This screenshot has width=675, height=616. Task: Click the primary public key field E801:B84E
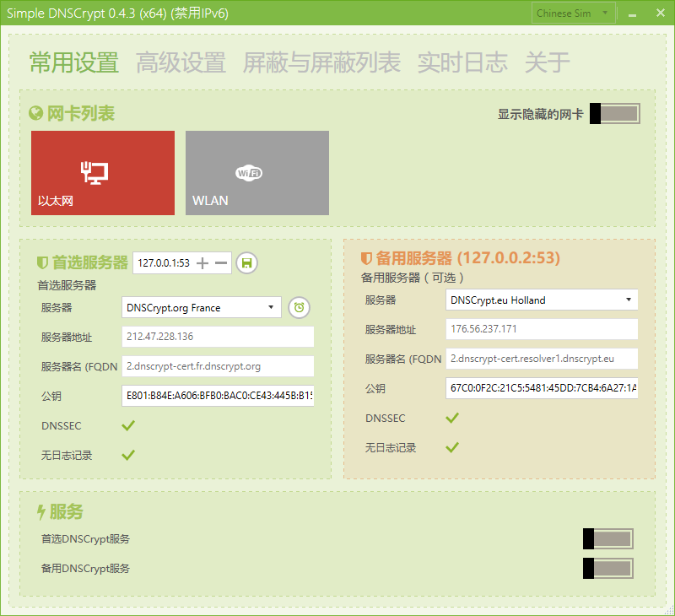pos(218,396)
